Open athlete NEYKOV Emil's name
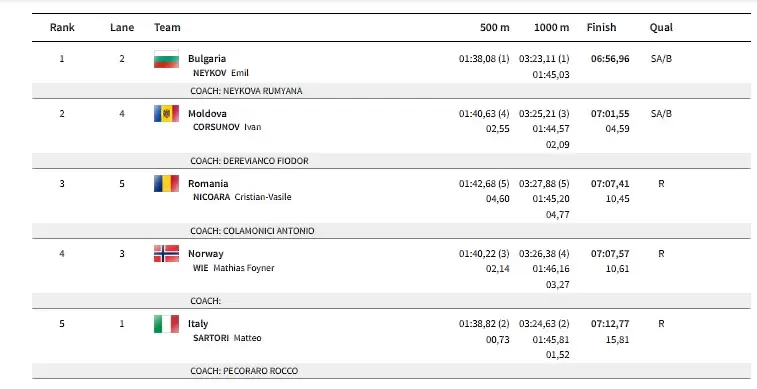The width and height of the screenshot is (757, 389). 221,73
